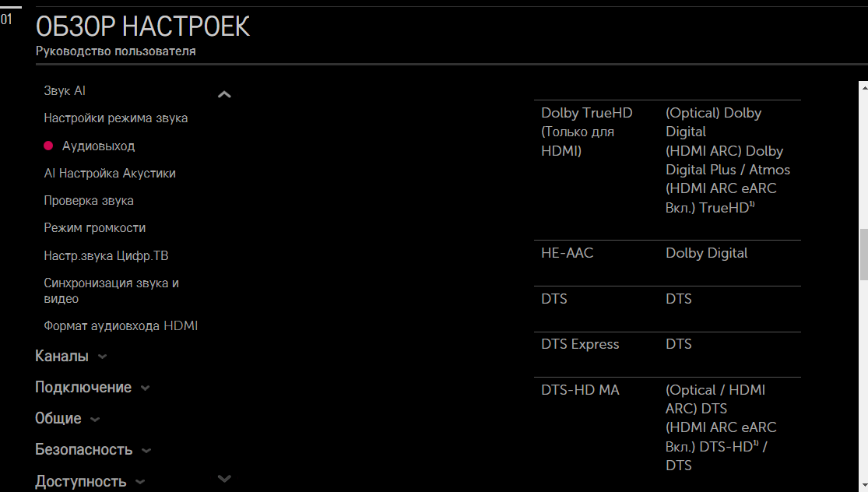Open the Звук AI topic

(x=65, y=91)
